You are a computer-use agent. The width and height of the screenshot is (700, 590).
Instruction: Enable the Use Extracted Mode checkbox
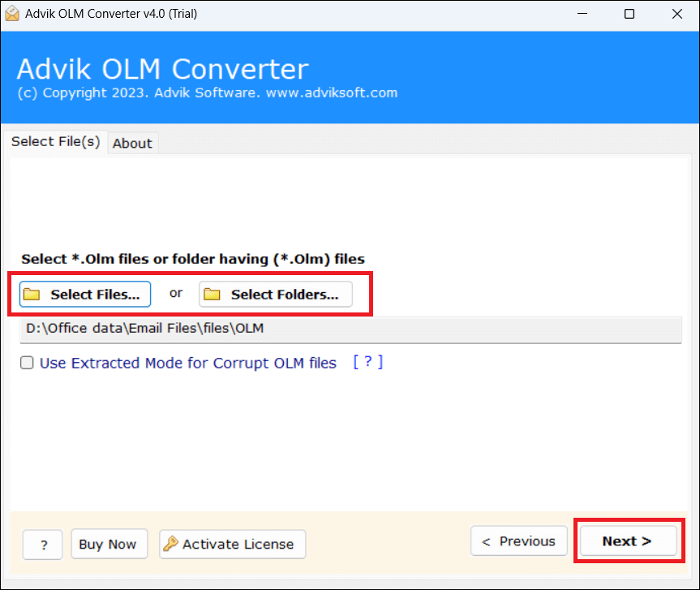click(x=27, y=364)
